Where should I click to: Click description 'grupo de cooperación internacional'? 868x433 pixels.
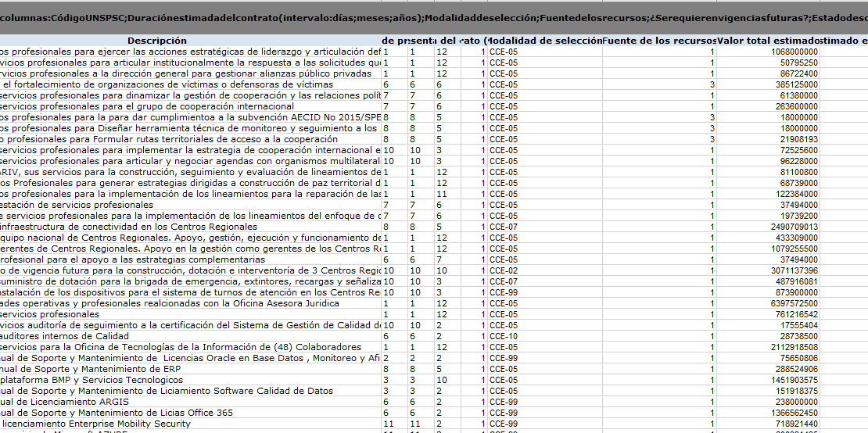(x=191, y=106)
